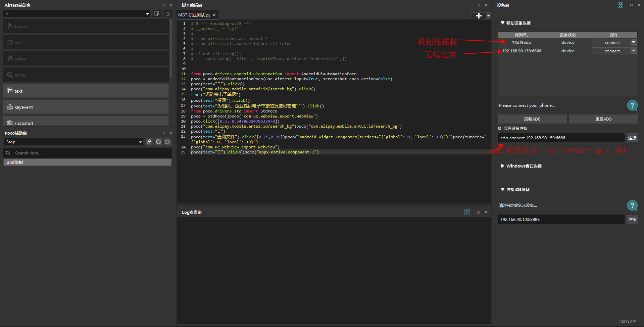Viewport: 644px width, 327px height.
Task: Click the device panel tools icon
Action: click(621, 5)
